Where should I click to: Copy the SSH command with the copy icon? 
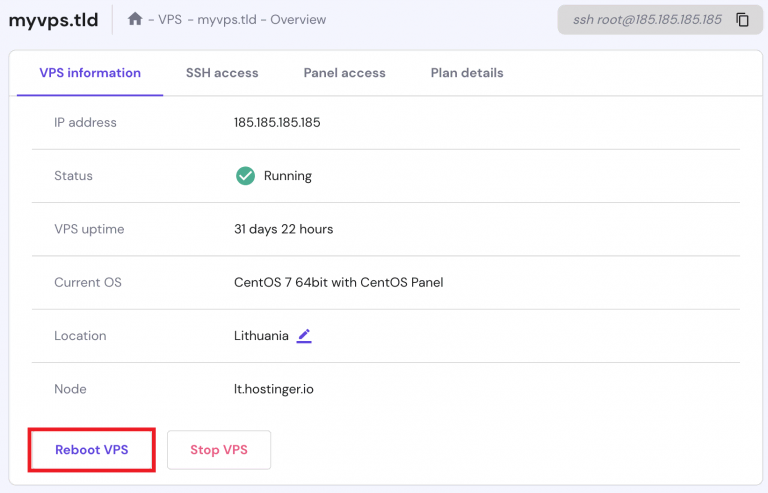[x=742, y=20]
